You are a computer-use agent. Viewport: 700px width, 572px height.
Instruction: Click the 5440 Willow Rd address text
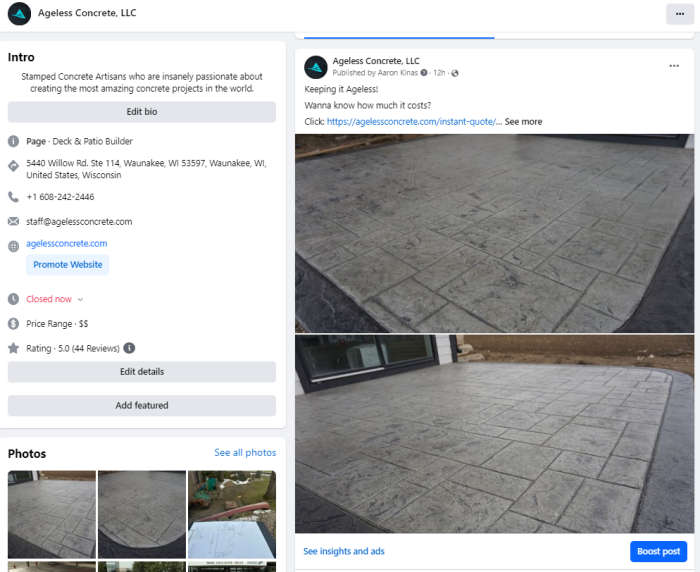[x=146, y=169]
